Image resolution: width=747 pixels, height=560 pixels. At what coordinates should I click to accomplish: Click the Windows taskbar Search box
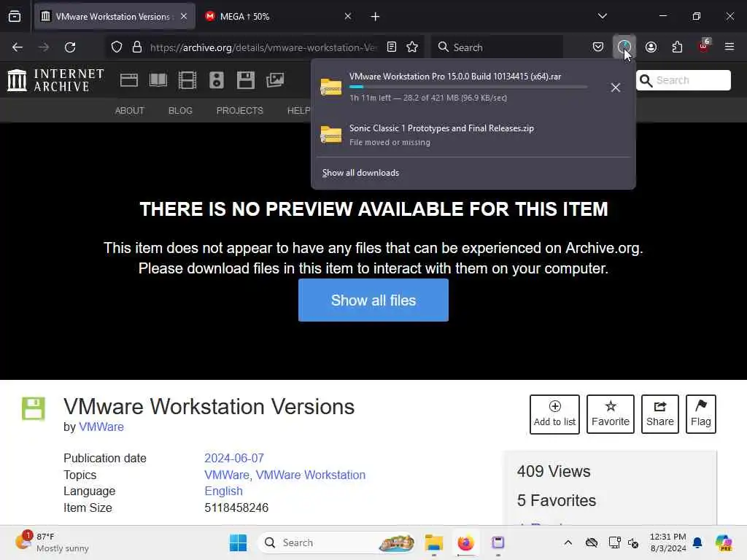337,542
